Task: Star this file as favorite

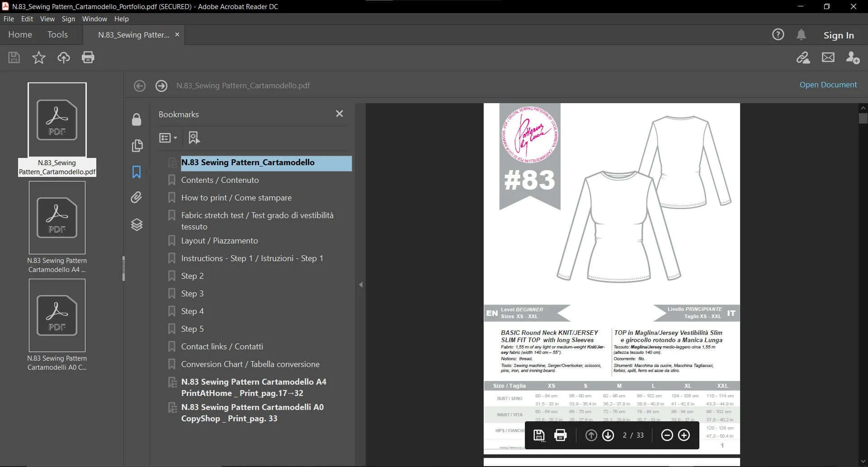Action: (39, 57)
